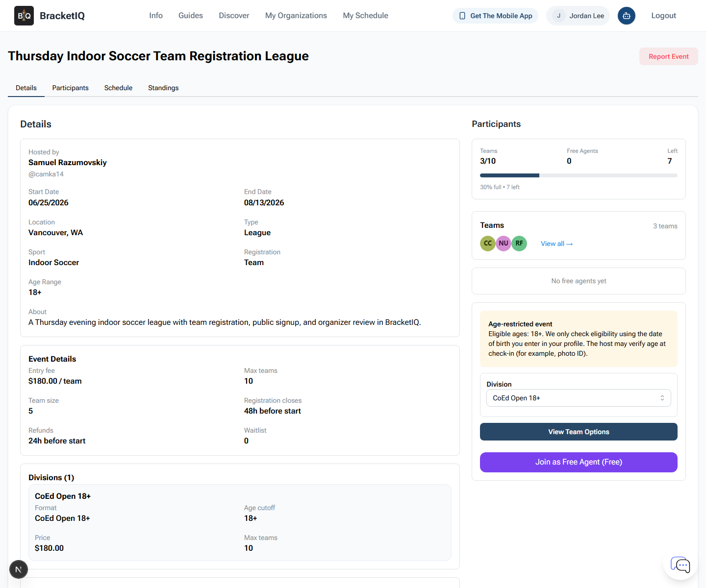This screenshot has width=706, height=588.
Task: Go to Discover in the top navigation
Action: coord(234,16)
